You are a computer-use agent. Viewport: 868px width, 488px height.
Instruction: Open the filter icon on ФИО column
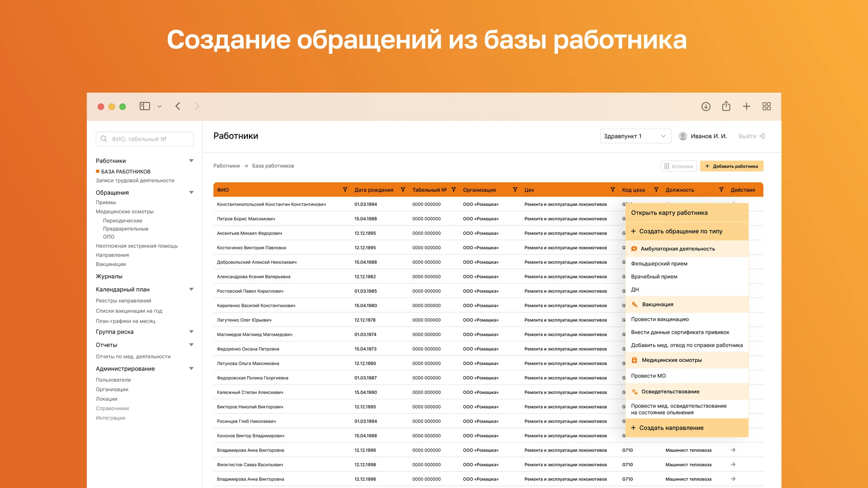[x=345, y=190]
